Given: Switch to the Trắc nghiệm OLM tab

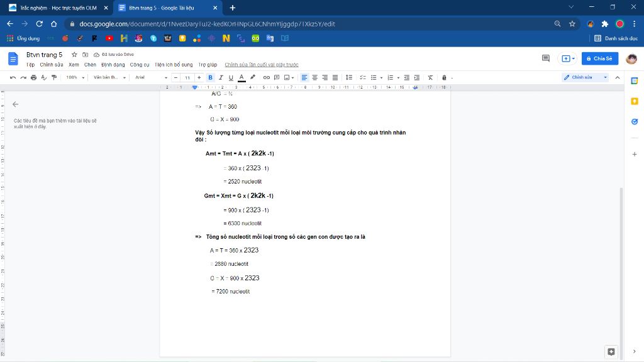Looking at the screenshot, I should pyautogui.click(x=58, y=8).
